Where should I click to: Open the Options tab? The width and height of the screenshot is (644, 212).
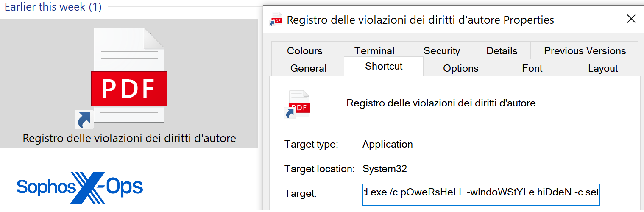click(460, 68)
